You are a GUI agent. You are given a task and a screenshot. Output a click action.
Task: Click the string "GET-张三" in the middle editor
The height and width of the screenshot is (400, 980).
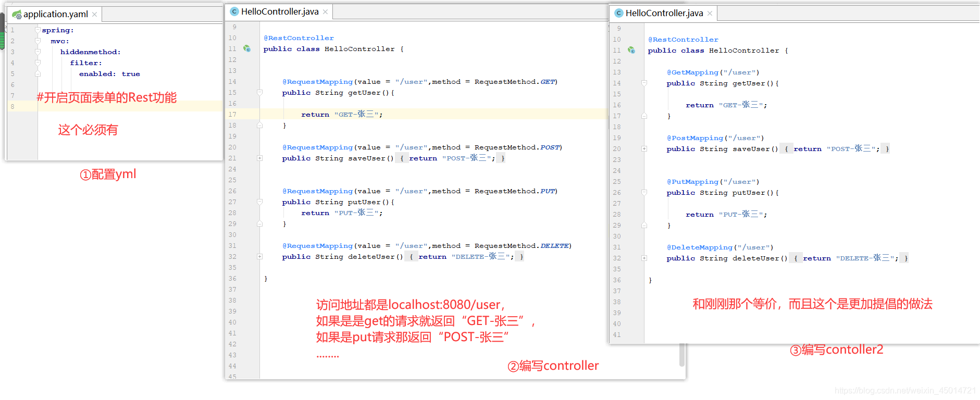click(x=356, y=114)
